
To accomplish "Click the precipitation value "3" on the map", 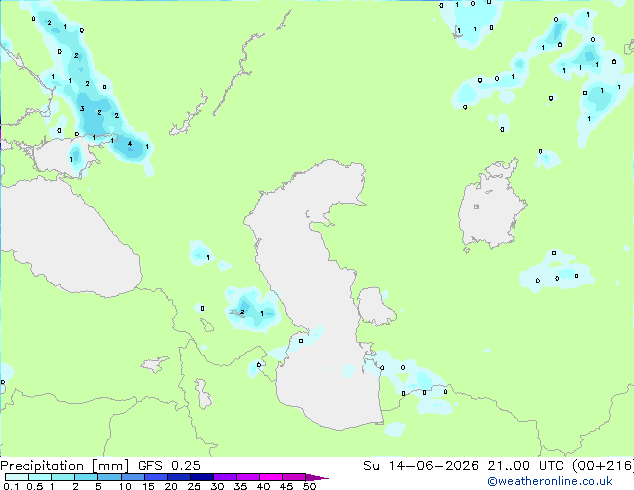I will point(82,108).
